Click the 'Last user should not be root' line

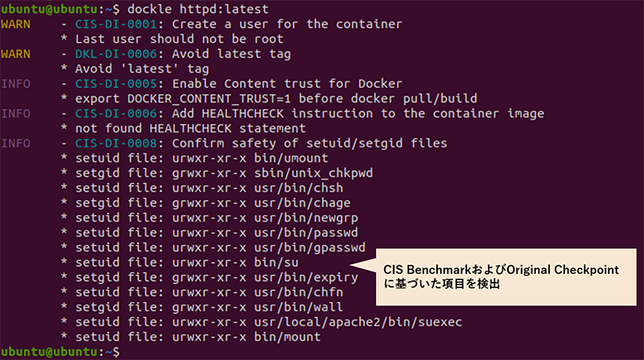[179, 39]
